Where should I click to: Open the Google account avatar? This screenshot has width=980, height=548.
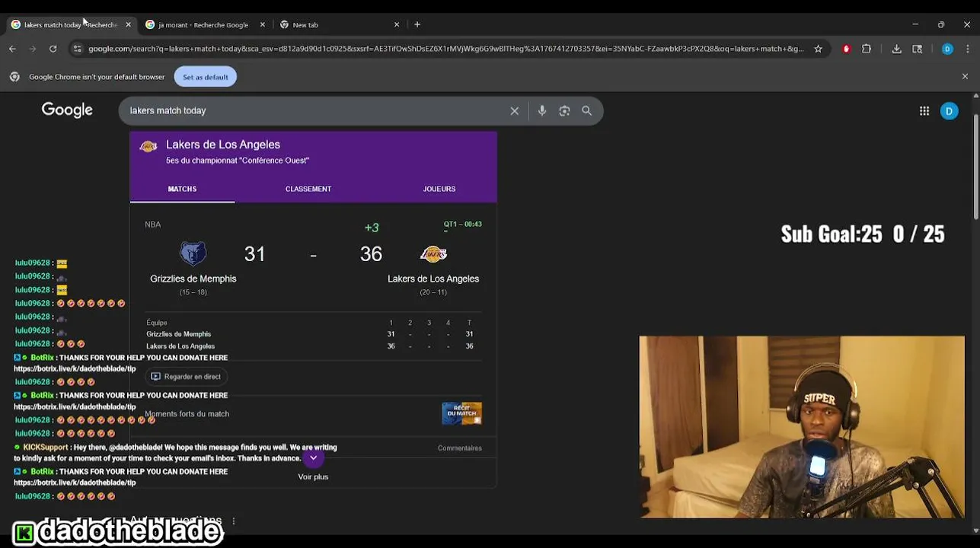(x=949, y=111)
